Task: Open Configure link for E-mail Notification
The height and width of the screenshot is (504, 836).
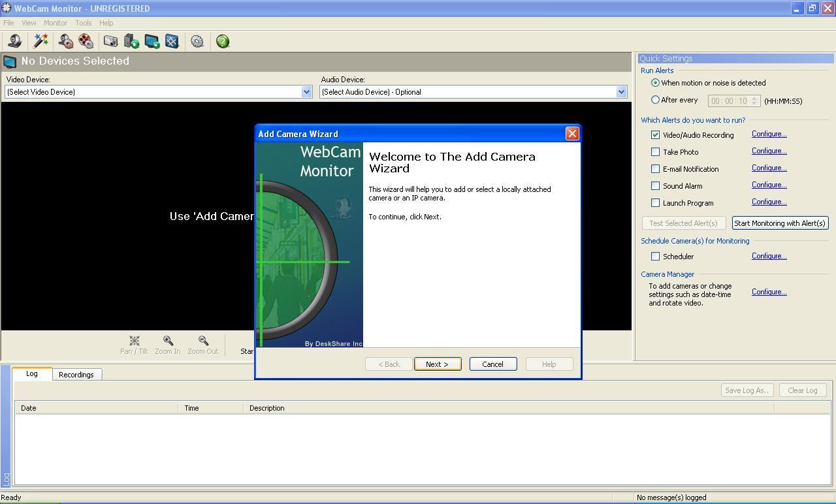Action: tap(769, 168)
